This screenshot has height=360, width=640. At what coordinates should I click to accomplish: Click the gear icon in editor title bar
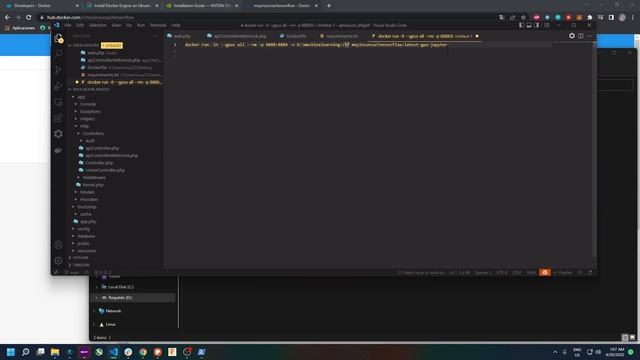click(x=572, y=36)
